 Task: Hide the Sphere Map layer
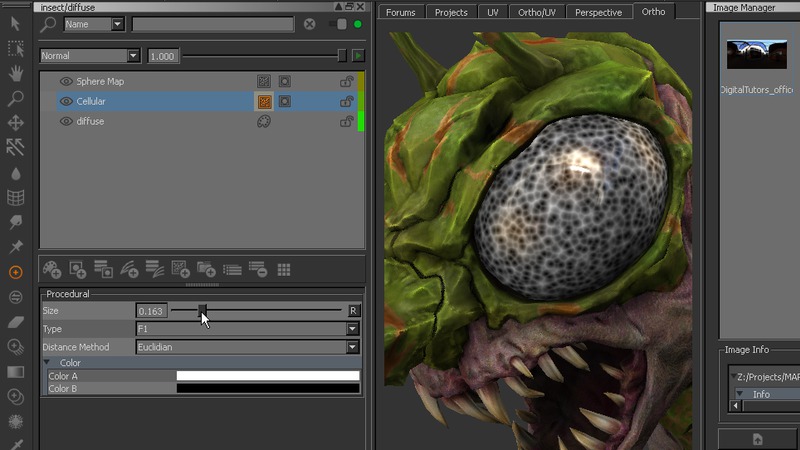tap(66, 81)
